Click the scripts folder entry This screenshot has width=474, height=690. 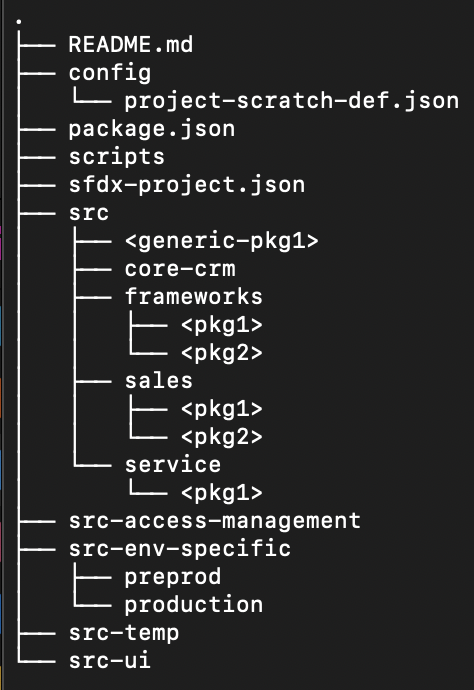[117, 157]
